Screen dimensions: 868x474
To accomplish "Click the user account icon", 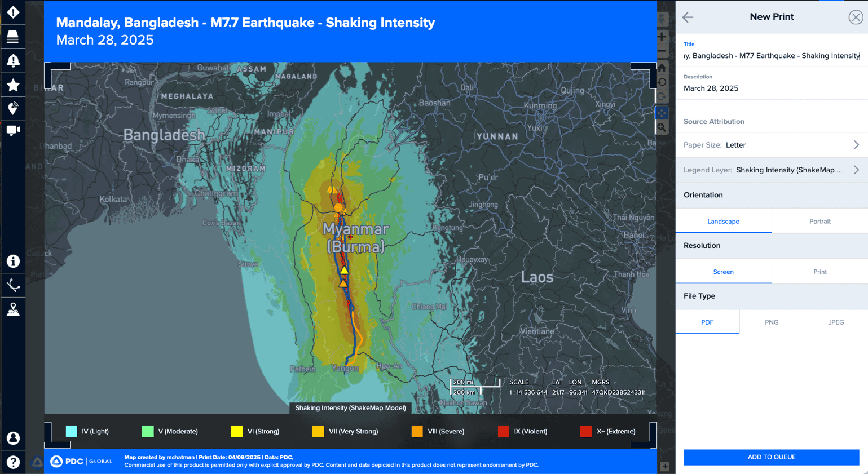I will coord(13,438).
